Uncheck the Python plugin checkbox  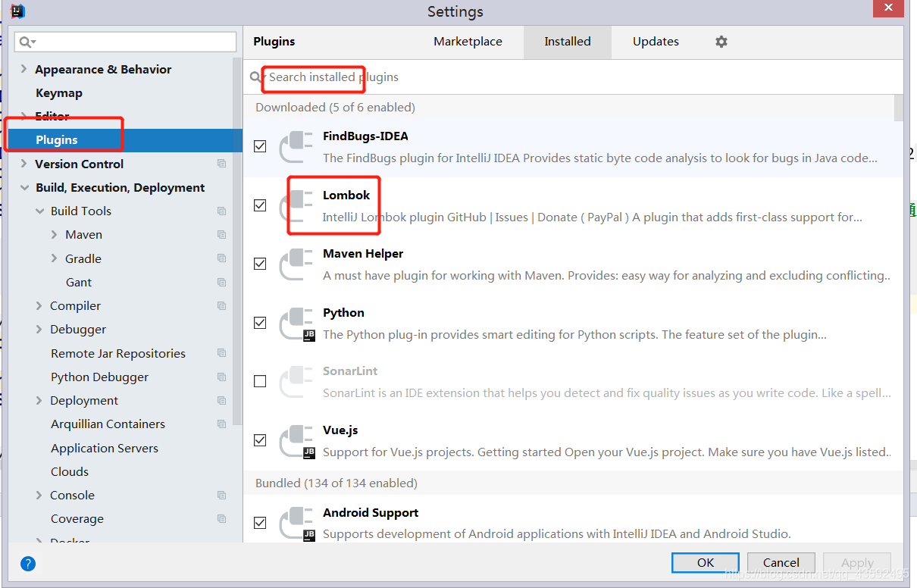[x=260, y=323]
